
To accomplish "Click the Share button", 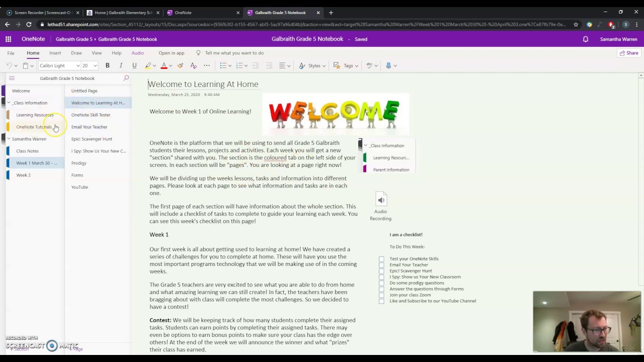I will [629, 53].
